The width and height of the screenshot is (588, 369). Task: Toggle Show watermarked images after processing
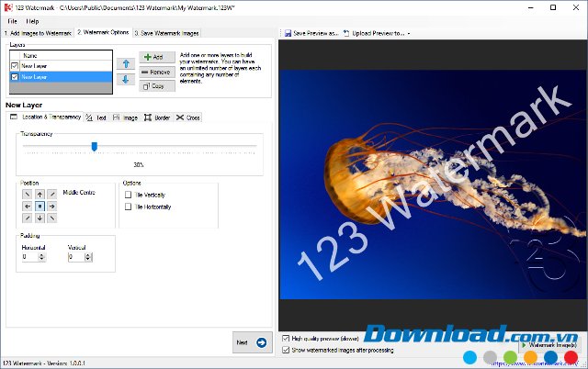click(286, 351)
